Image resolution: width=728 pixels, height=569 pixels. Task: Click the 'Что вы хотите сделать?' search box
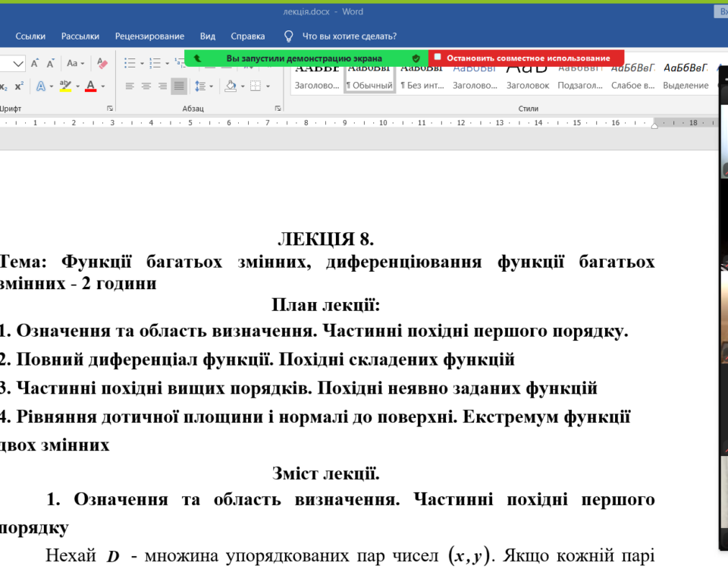click(x=350, y=36)
